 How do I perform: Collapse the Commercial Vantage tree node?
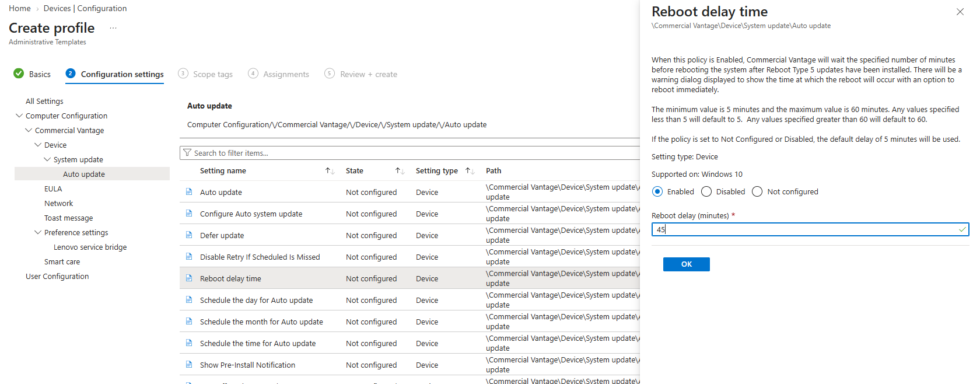click(29, 130)
